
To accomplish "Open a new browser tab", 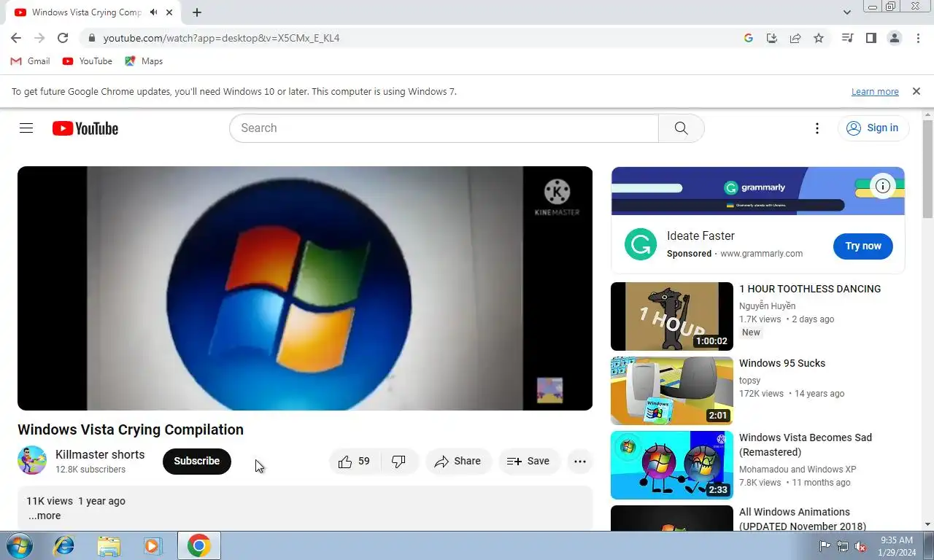I will (x=197, y=12).
